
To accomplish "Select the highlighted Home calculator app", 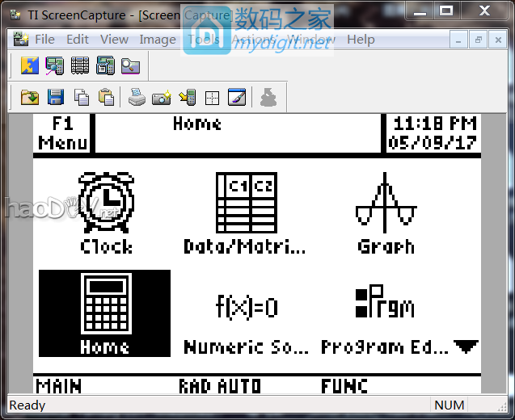I will (x=105, y=313).
